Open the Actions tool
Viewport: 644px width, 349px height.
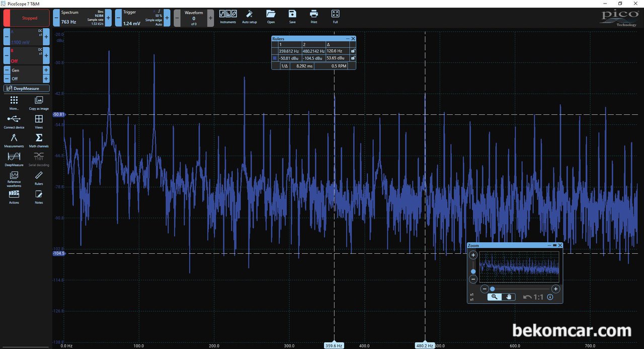(14, 197)
